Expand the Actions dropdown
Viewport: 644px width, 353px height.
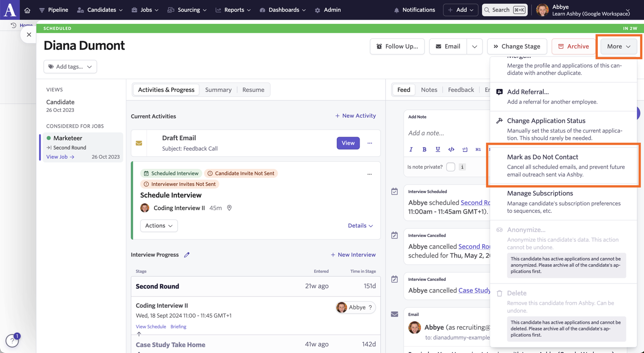point(159,225)
